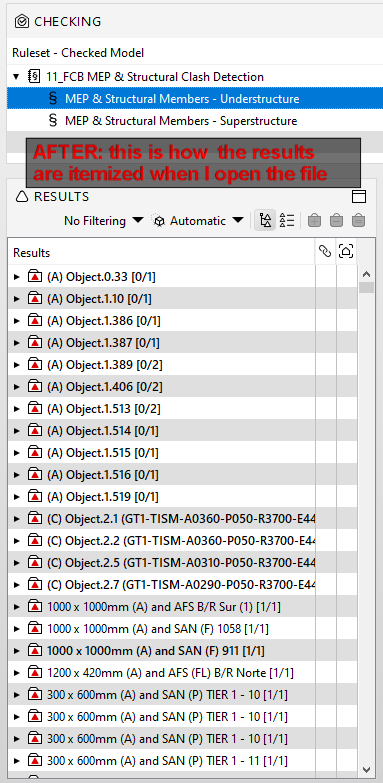Toggle the hierarchical results view button

click(265, 220)
